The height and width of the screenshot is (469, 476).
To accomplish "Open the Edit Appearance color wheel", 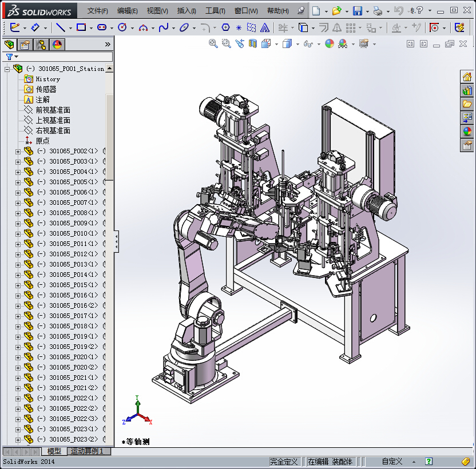I will pyautogui.click(x=329, y=43).
